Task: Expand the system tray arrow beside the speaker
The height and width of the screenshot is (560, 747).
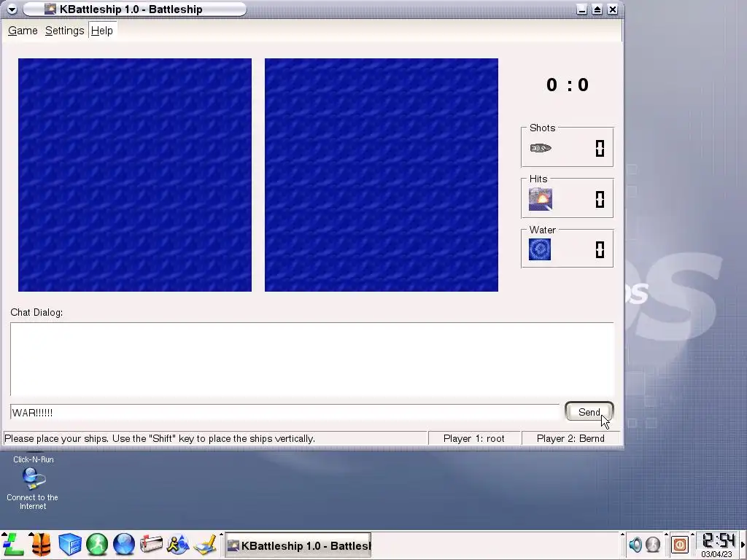Action: pos(622,534)
